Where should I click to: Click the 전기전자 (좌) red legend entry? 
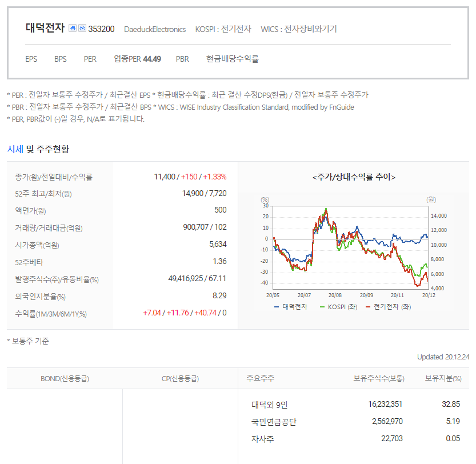pos(388,307)
